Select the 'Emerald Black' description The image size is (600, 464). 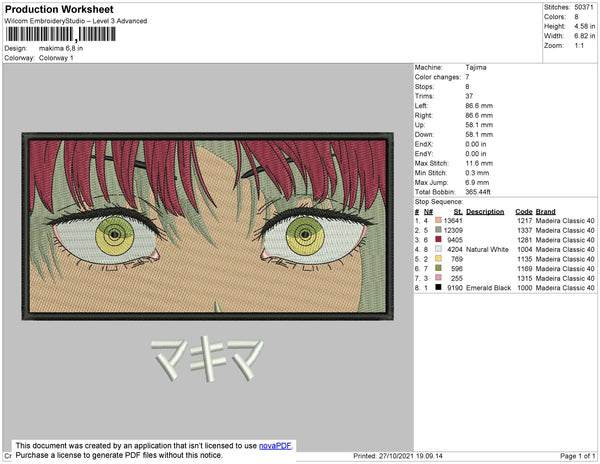coord(488,288)
